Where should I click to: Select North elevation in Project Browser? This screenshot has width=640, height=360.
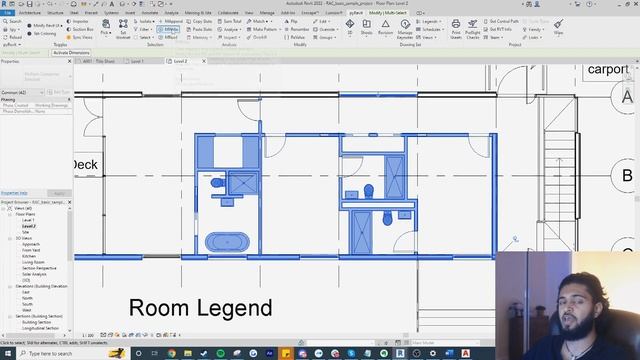pyautogui.click(x=27, y=298)
